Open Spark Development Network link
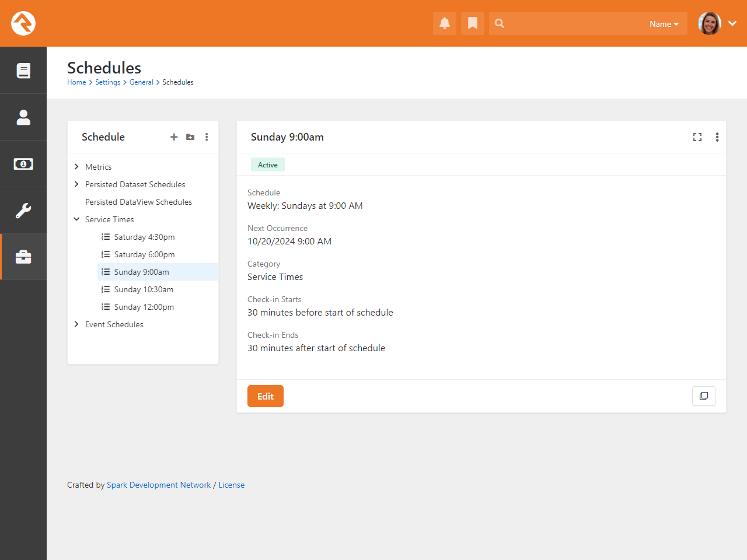 coord(159,485)
